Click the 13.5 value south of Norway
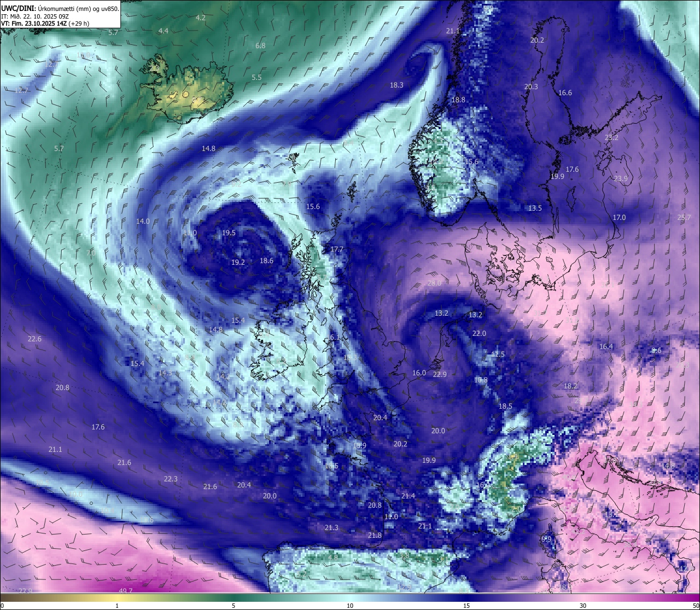Viewport: 700px width, 610px height. 535,208
